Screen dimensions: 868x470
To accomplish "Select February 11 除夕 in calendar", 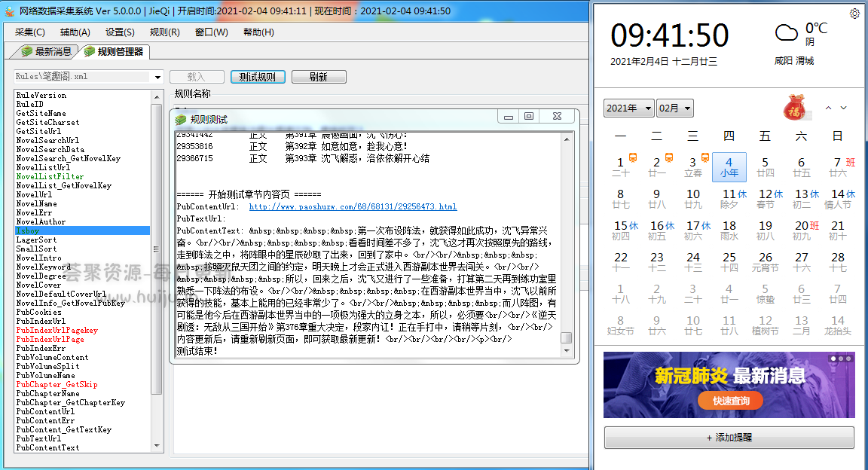I will (x=729, y=199).
